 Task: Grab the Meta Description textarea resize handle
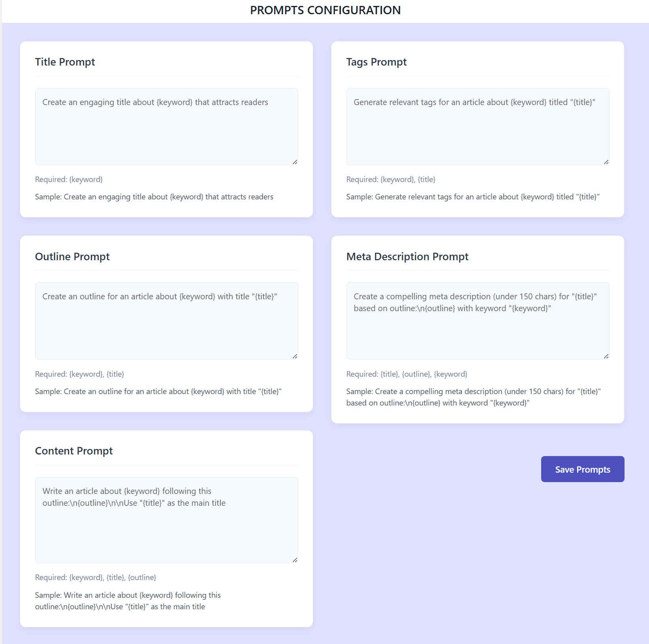[x=606, y=356]
